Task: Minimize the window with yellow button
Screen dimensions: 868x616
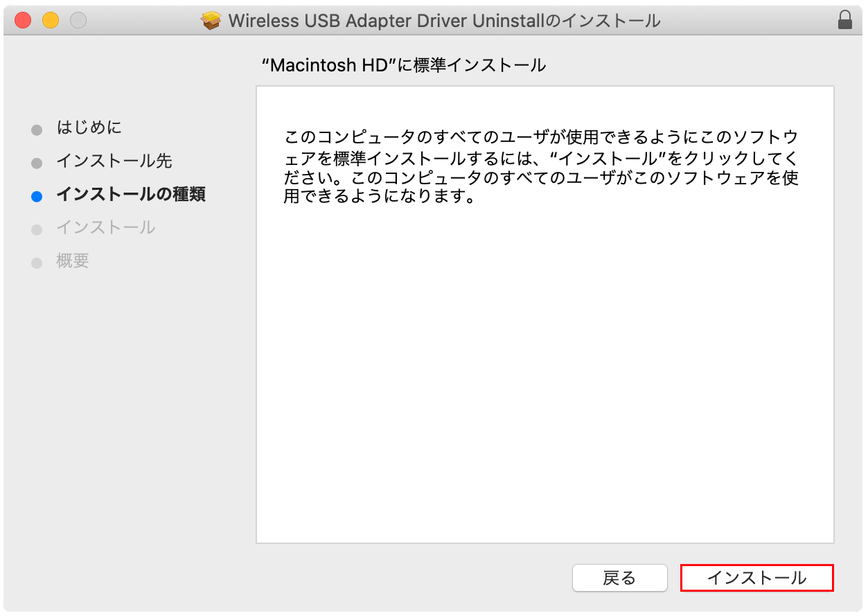Action: click(51, 20)
